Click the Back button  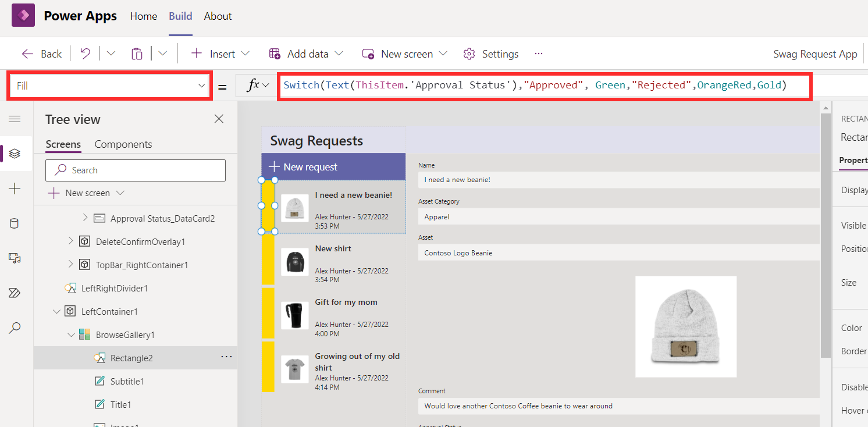pyautogui.click(x=41, y=54)
